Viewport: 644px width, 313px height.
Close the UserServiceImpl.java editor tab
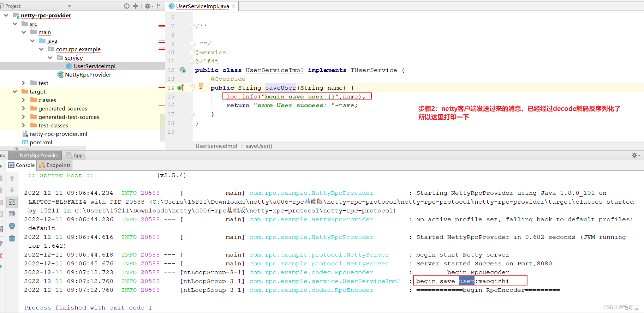coord(234,6)
